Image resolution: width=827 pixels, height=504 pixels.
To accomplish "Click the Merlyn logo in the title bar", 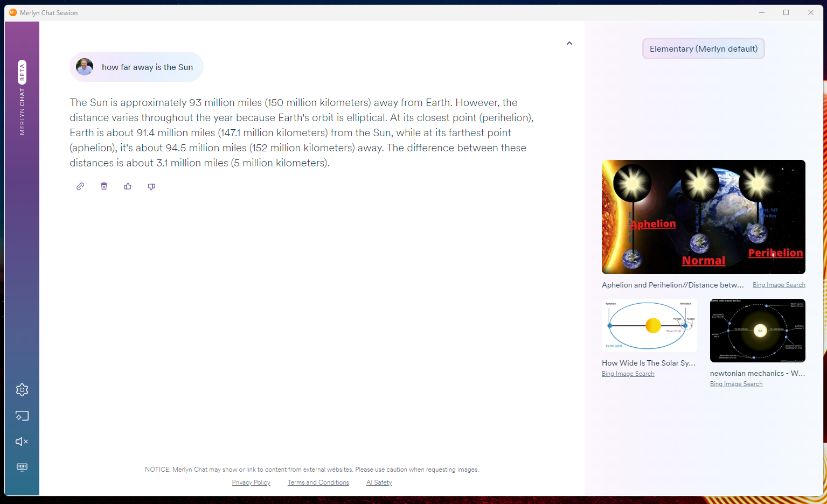I will pos(12,12).
